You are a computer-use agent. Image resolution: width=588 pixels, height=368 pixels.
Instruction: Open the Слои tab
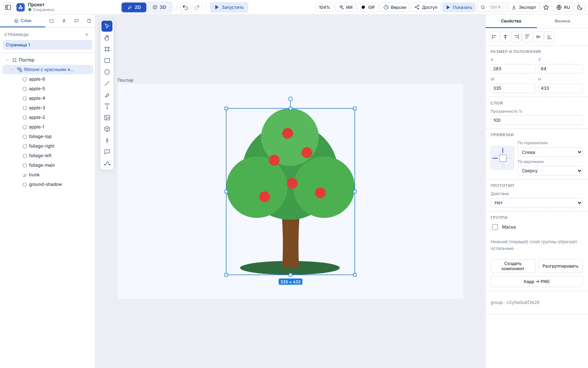[23, 21]
